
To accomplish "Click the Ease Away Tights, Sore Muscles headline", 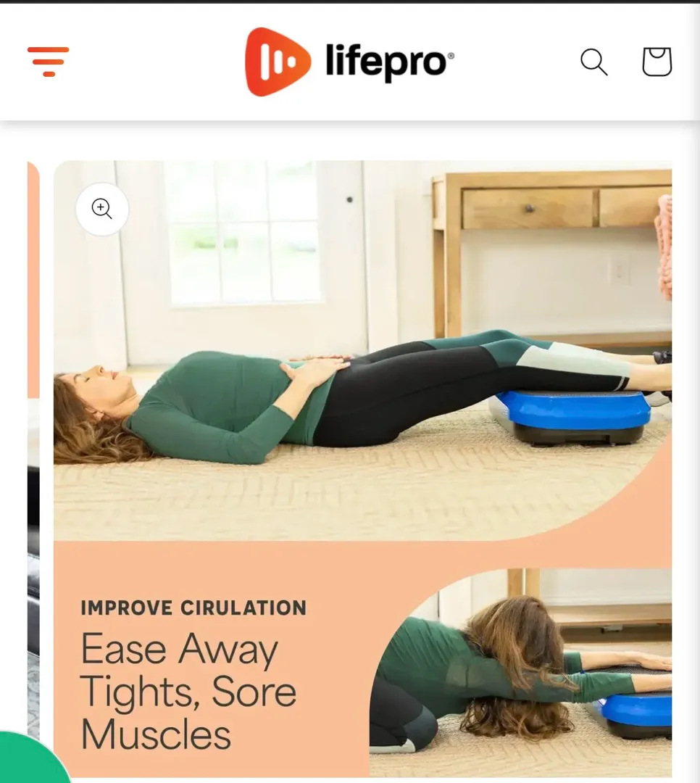I will 188,691.
